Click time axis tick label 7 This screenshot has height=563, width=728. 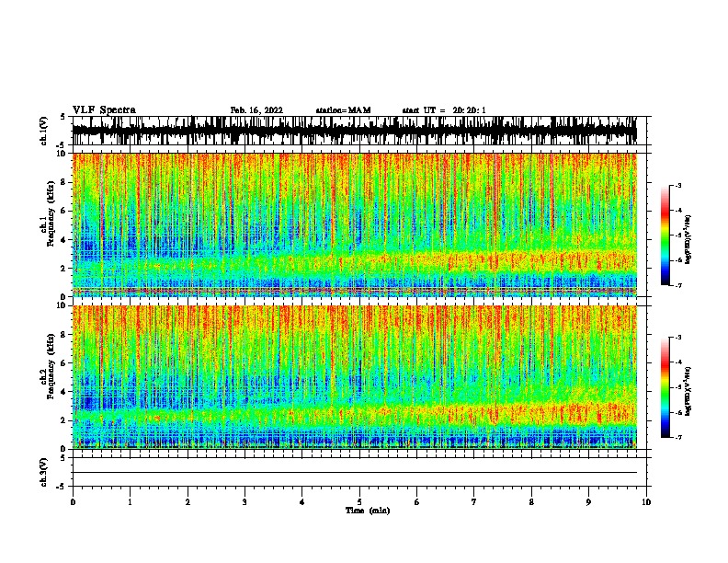coord(474,502)
